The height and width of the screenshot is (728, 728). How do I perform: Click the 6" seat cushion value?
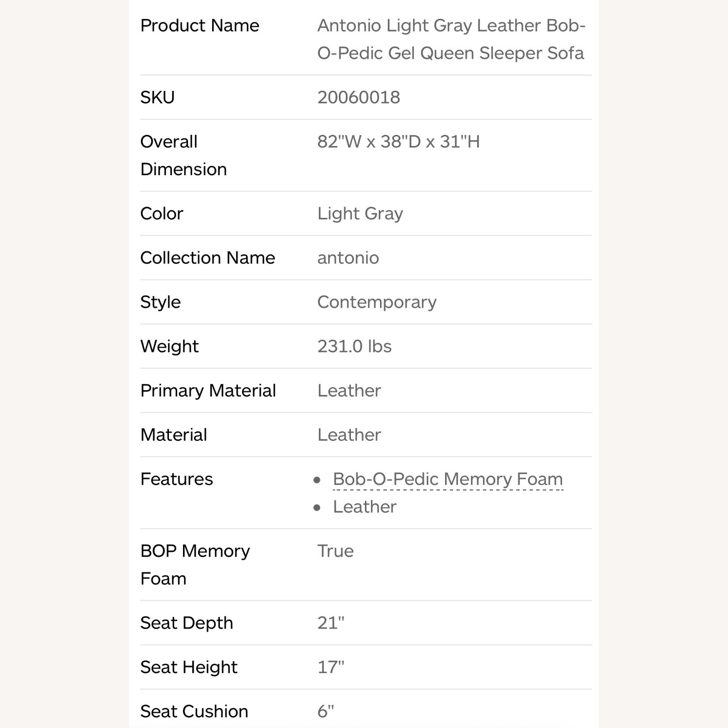(325, 711)
